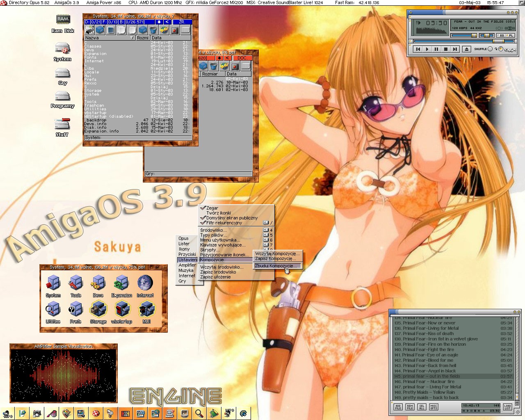This screenshot has height=420, width=525.
Task: Open the Tools drawer icon
Action: (76, 286)
